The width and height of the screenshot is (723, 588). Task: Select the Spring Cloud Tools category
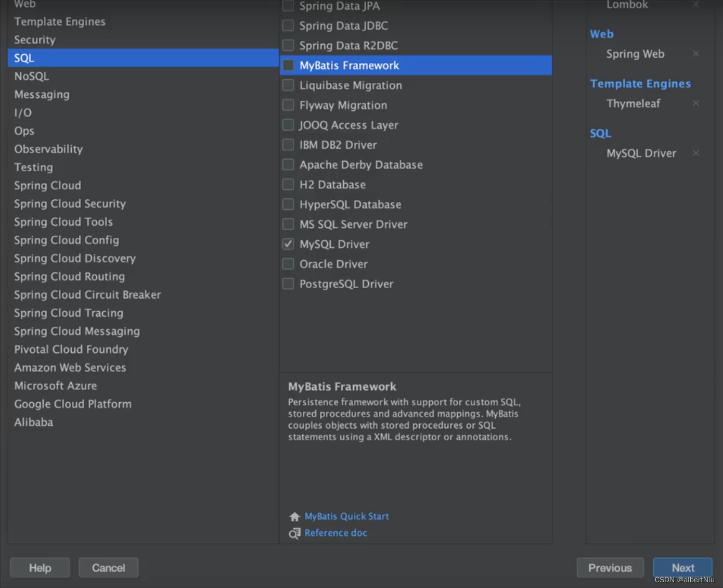(143, 222)
